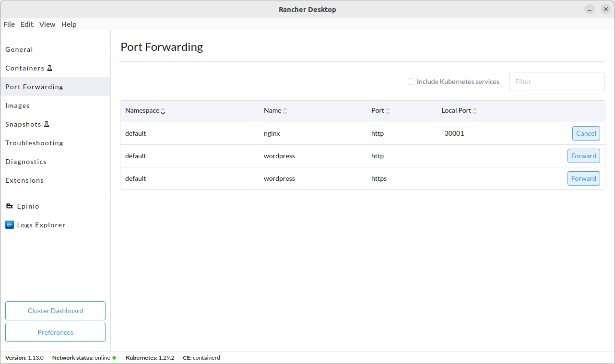Navigate to Images page
The width and height of the screenshot is (615, 364).
click(x=55, y=106)
